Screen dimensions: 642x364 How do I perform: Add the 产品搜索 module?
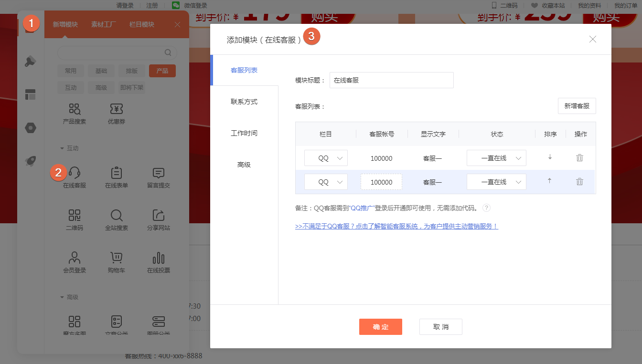[75, 114]
